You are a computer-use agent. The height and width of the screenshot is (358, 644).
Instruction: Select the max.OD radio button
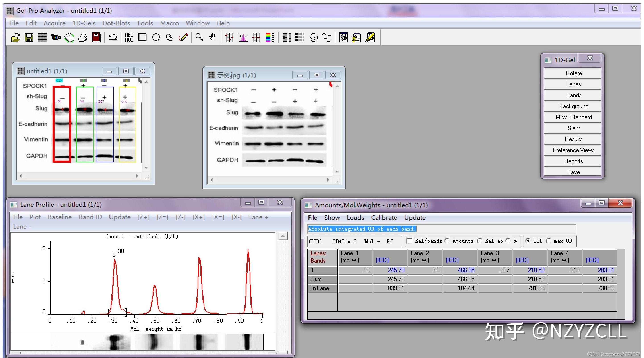[549, 241]
